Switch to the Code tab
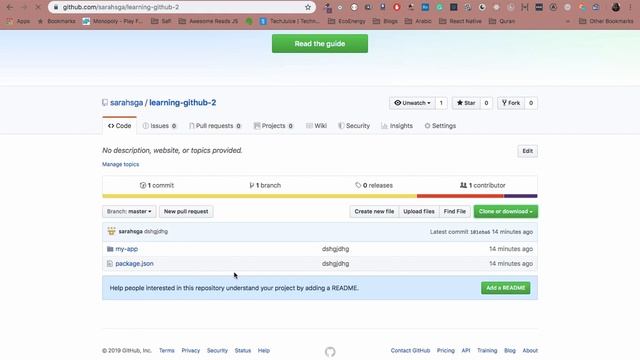This screenshot has height=360, width=640. 119,126
